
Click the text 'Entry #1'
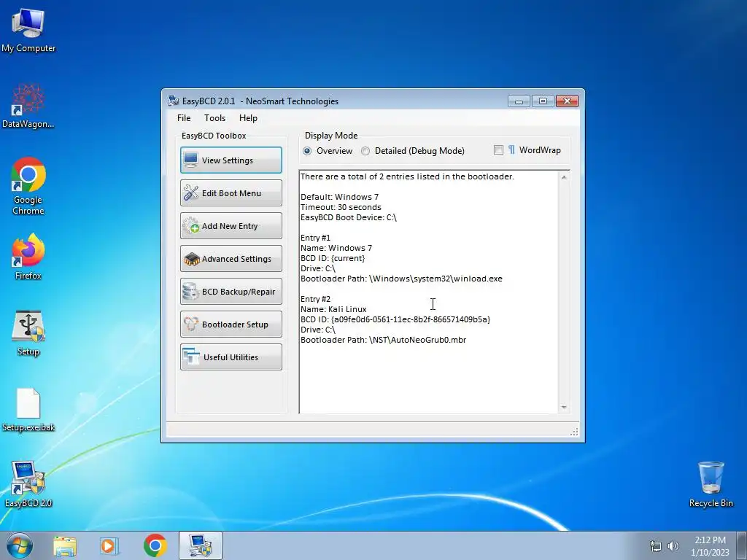(315, 238)
